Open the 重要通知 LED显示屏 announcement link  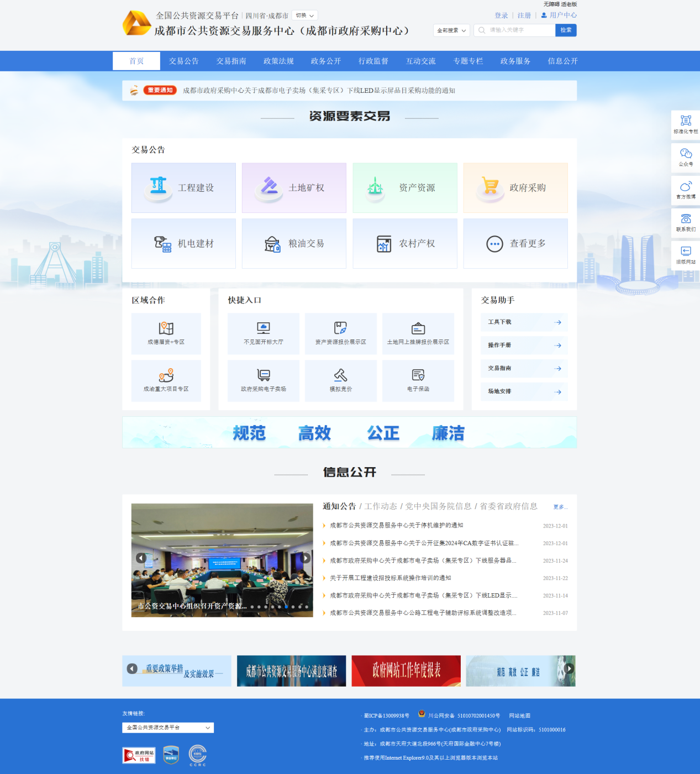[319, 91]
